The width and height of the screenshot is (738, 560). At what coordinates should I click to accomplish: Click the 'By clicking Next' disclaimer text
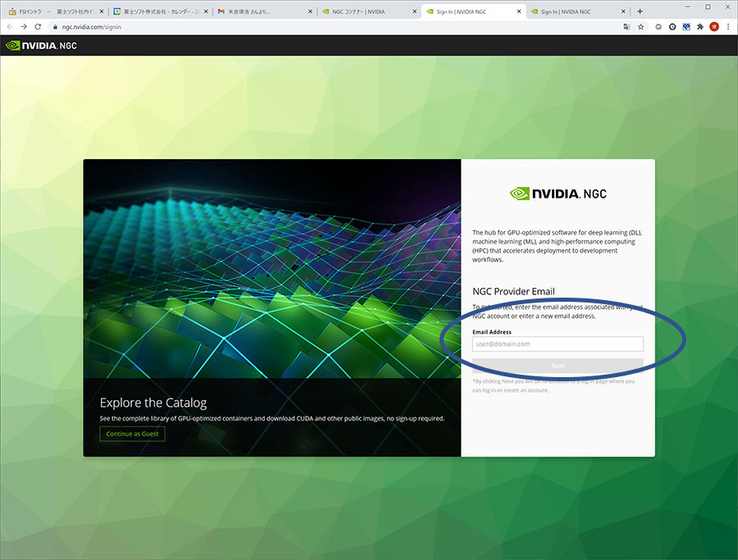pos(553,385)
